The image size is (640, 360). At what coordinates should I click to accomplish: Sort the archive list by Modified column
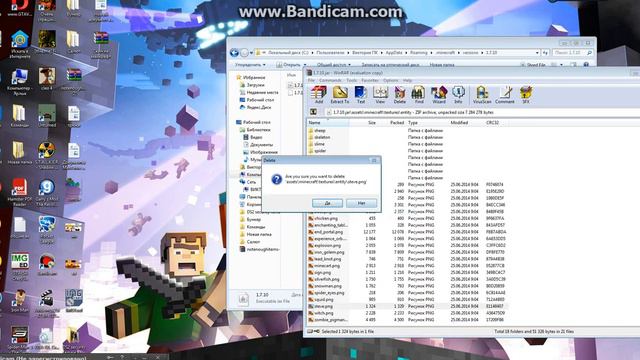(467, 122)
